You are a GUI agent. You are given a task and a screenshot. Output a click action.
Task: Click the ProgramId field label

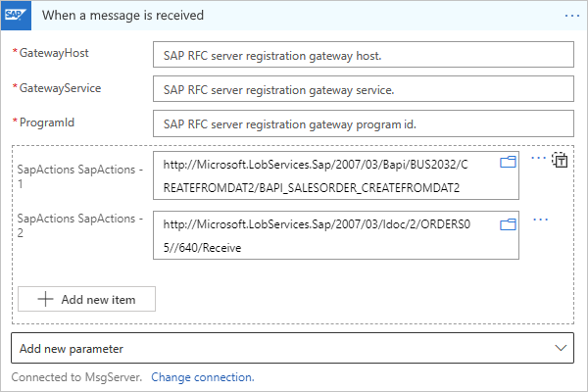click(47, 122)
